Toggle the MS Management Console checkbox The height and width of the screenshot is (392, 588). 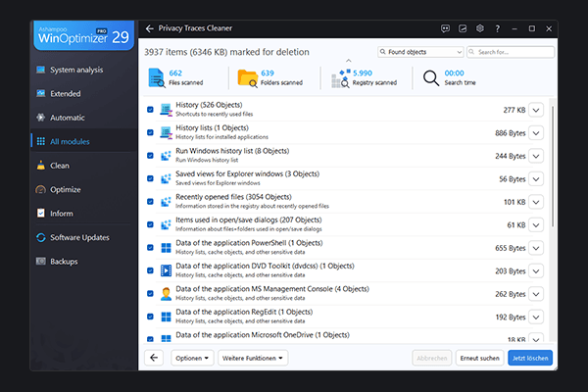[150, 294]
